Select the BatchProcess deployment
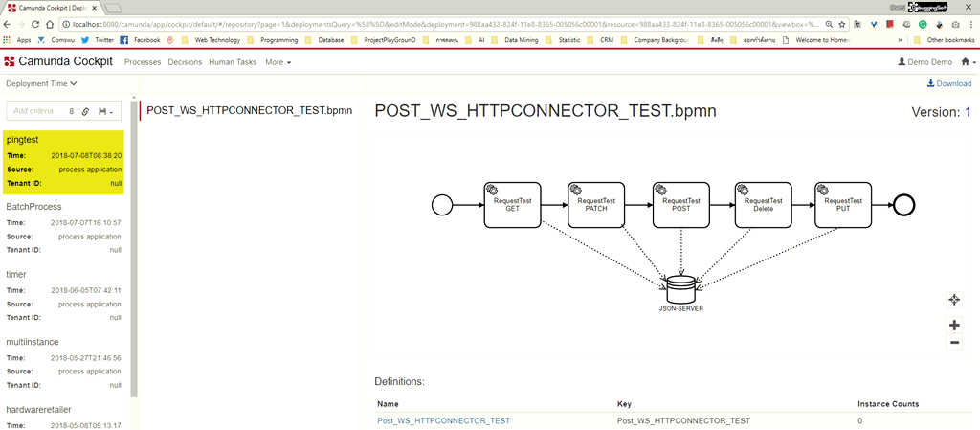 (64, 229)
